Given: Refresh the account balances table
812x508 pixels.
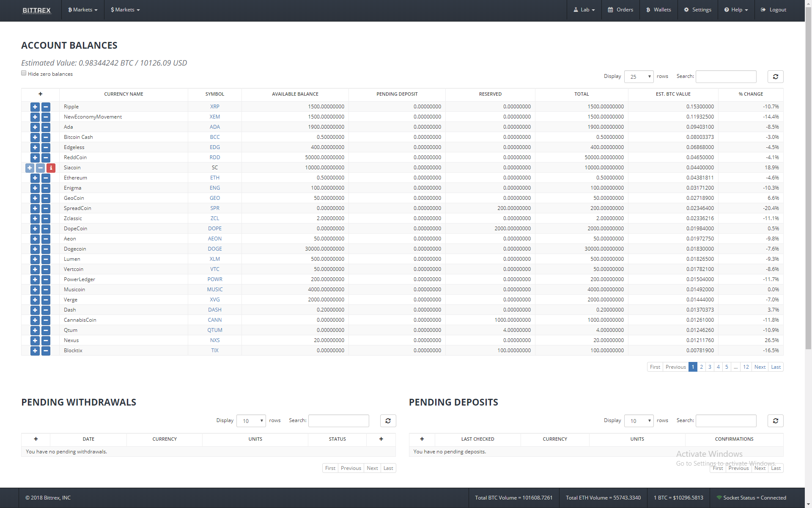Looking at the screenshot, I should [775, 77].
